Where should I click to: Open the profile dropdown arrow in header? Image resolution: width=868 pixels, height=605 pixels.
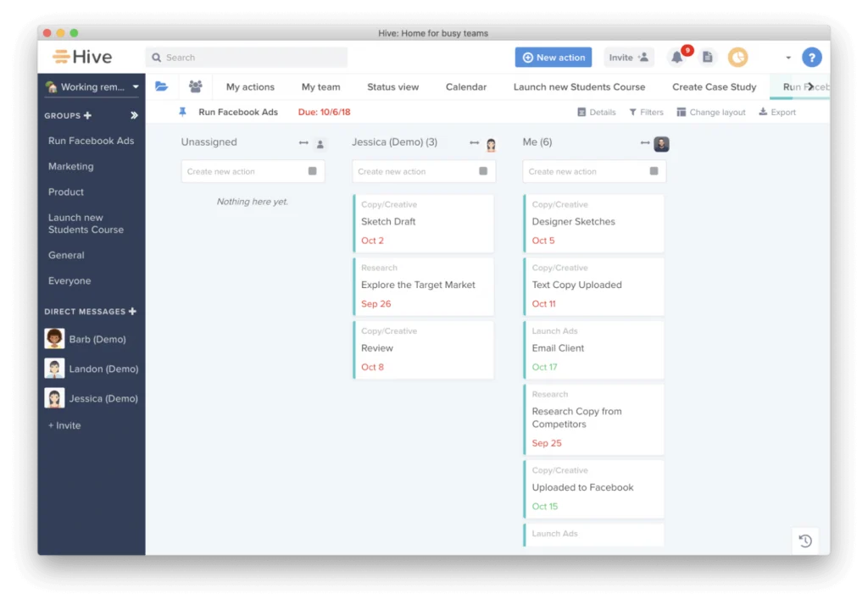(787, 58)
